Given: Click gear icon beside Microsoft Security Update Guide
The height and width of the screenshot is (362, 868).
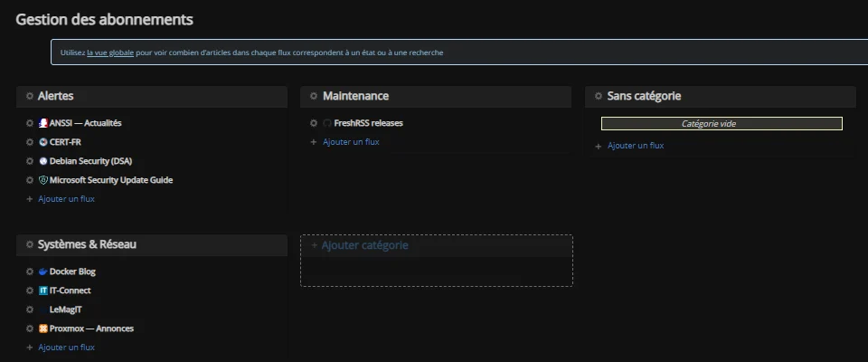Looking at the screenshot, I should point(30,180).
